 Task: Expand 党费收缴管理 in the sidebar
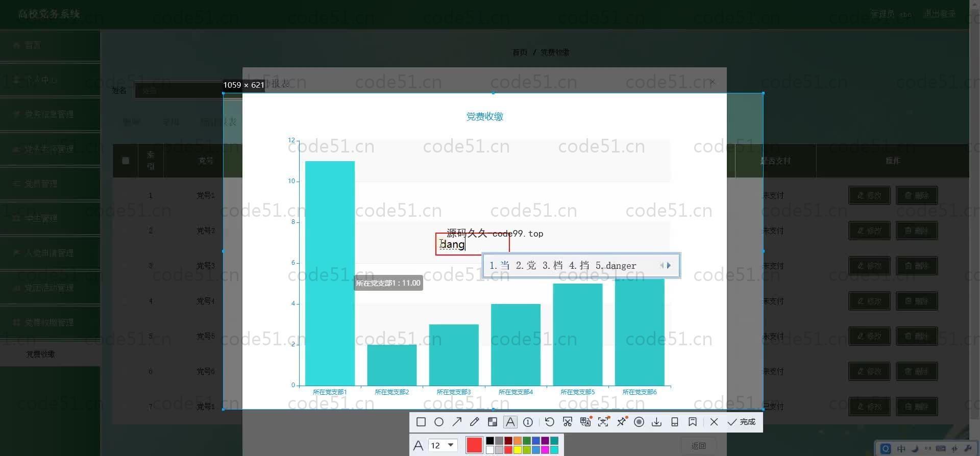50,322
